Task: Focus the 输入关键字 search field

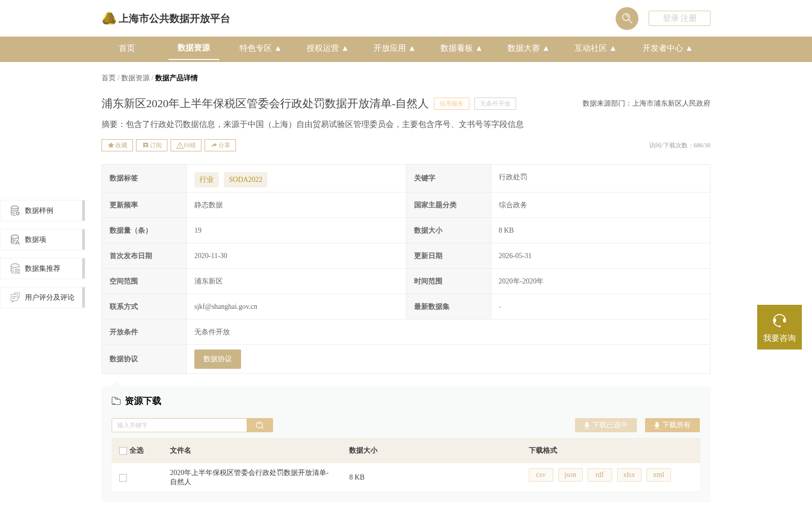Action: point(179,425)
